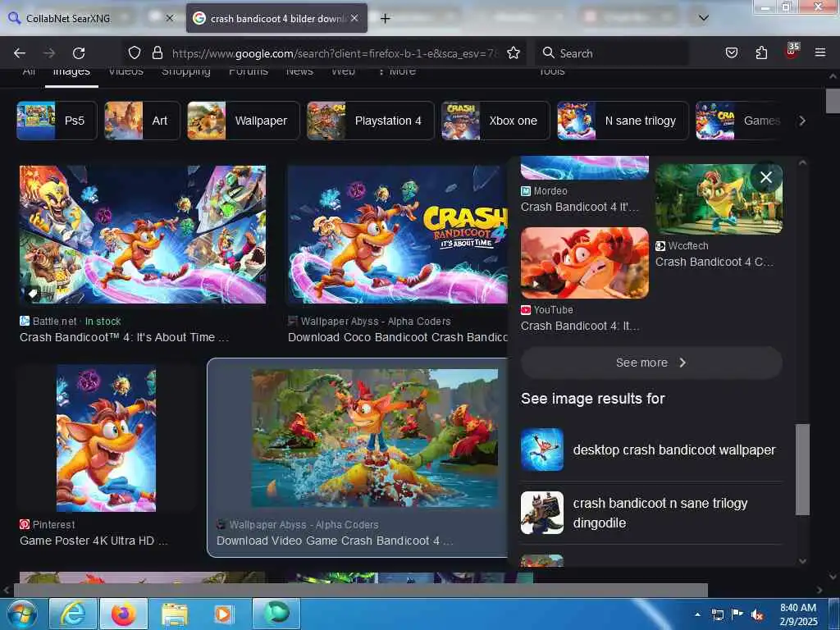This screenshot has width=840, height=630.
Task: Expand the More search categories menu
Action: pyautogui.click(x=396, y=71)
